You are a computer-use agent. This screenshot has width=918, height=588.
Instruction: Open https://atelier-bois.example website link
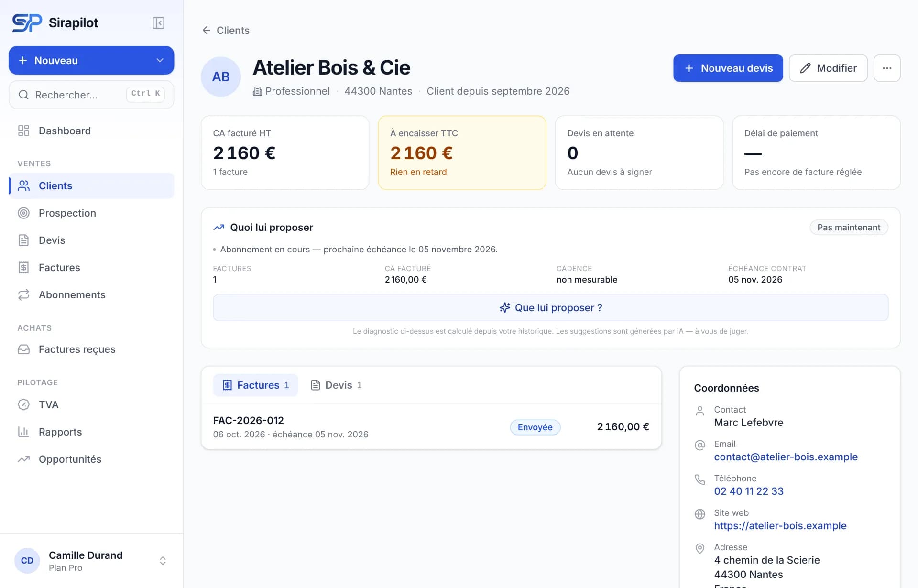(780, 525)
